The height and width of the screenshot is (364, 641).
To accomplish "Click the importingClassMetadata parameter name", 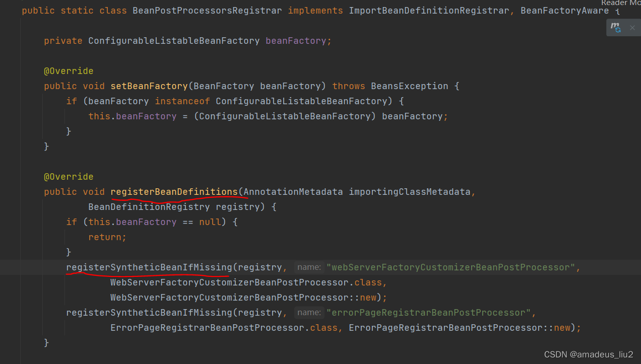I will [x=409, y=192].
